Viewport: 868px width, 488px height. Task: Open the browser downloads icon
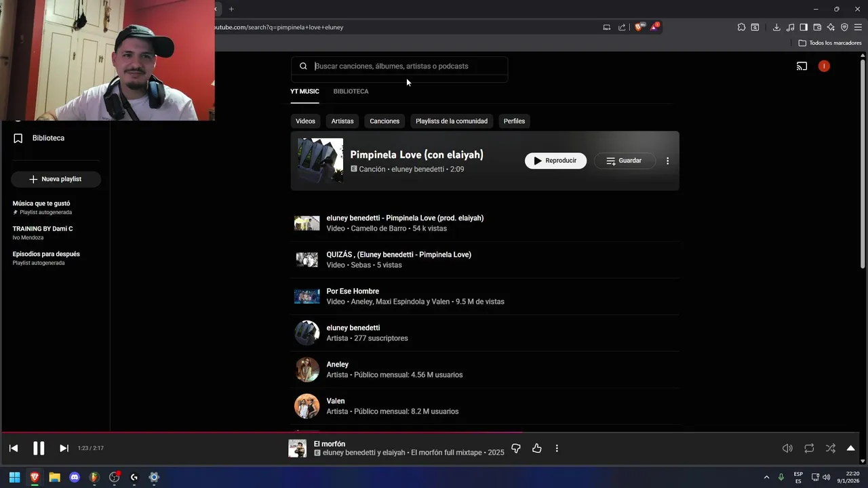click(776, 27)
